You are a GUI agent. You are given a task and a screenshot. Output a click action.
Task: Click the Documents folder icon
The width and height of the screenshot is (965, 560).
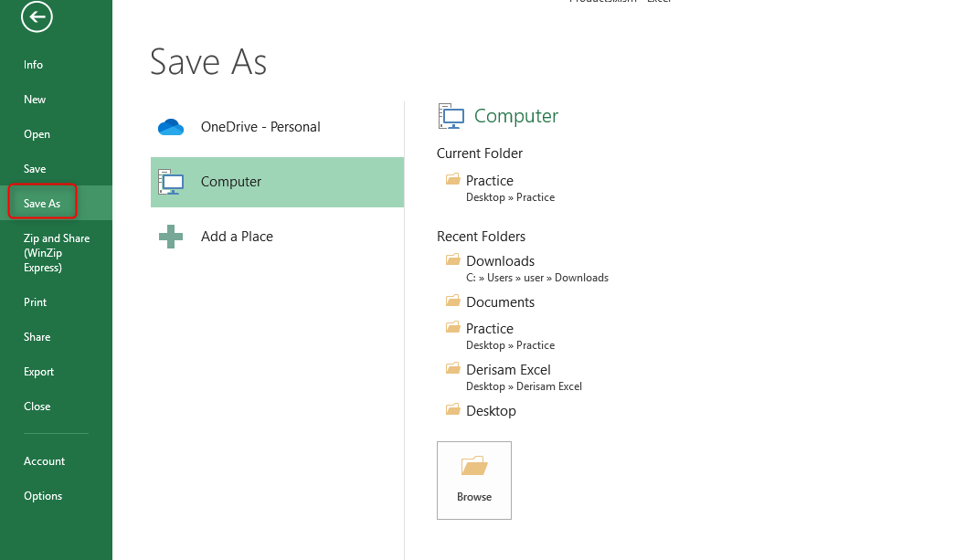point(452,301)
